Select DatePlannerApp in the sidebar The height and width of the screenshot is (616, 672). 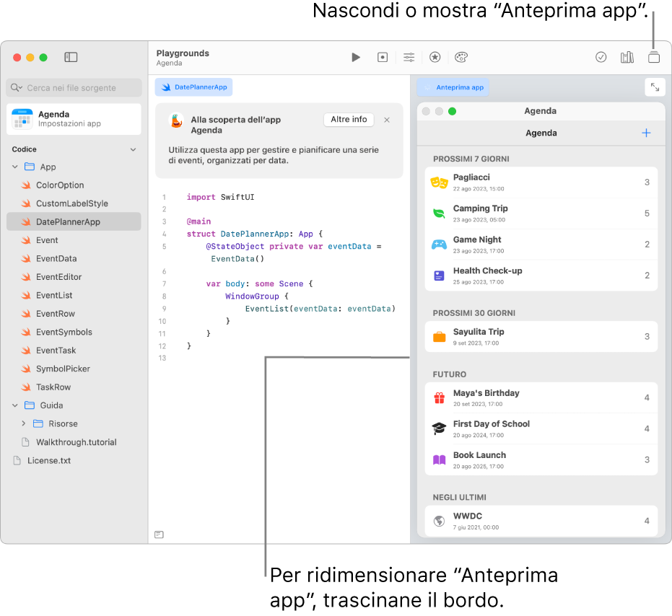(74, 222)
